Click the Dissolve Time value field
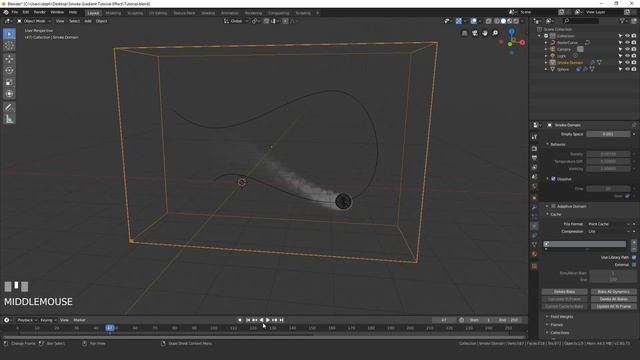 [x=608, y=189]
